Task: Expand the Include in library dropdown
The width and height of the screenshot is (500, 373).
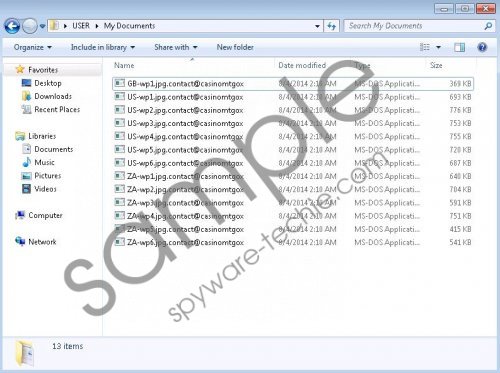Action: click(103, 47)
